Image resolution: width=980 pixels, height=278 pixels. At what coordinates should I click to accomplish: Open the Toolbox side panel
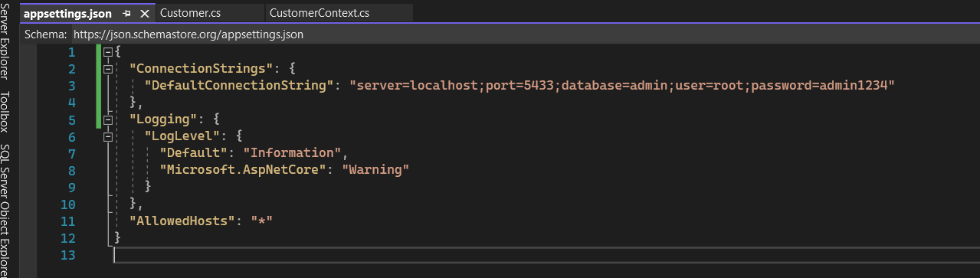[x=7, y=111]
